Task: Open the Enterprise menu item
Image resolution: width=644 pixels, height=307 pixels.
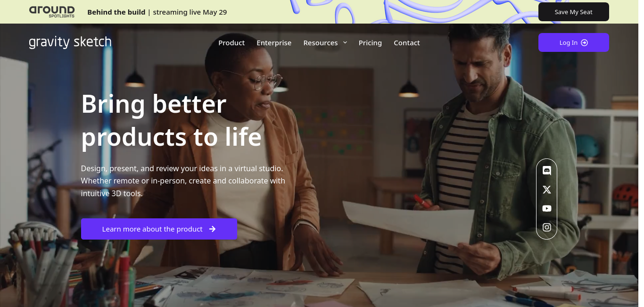Action: [274, 42]
